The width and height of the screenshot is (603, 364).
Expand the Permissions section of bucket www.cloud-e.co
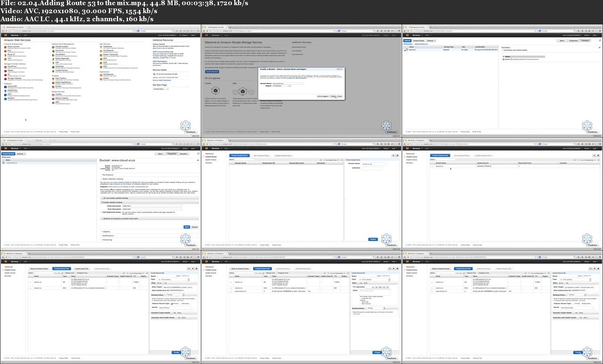pyautogui.click(x=107, y=175)
